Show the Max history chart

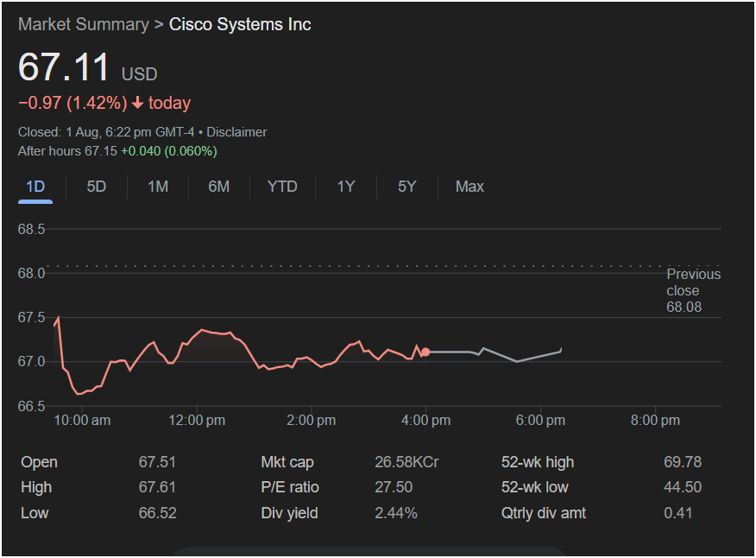click(x=469, y=187)
